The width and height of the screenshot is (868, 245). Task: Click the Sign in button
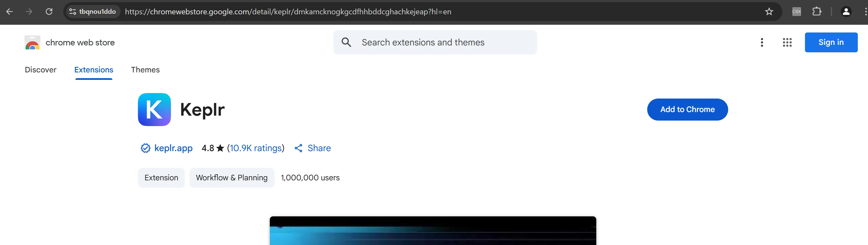pyautogui.click(x=831, y=42)
